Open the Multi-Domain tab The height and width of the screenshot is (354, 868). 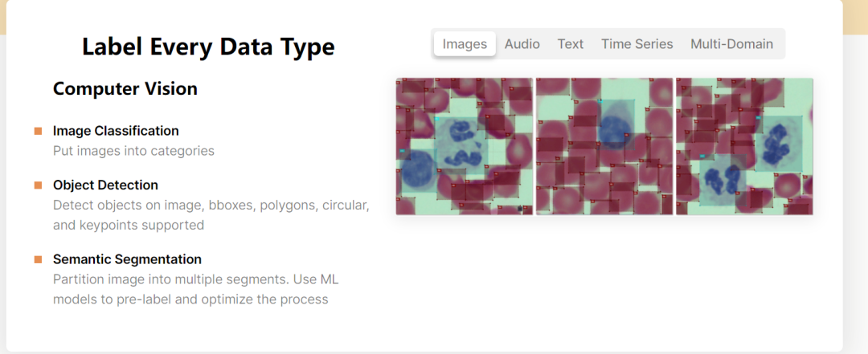(731, 44)
